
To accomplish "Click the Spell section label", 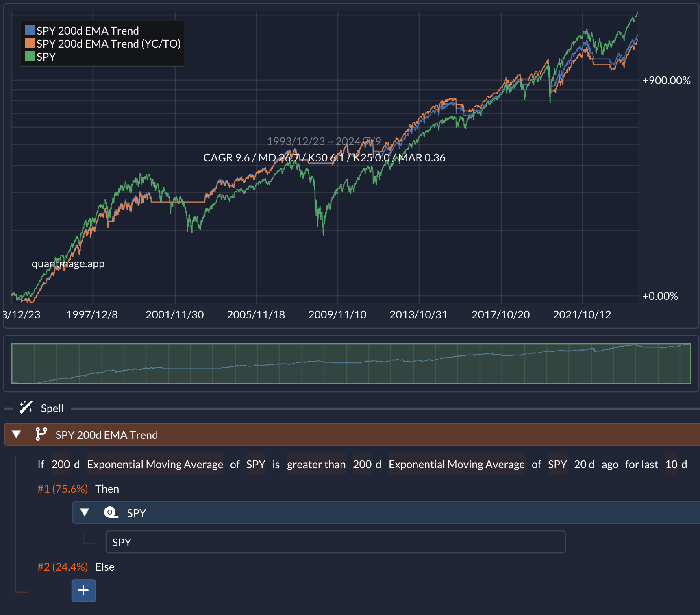I will 52,408.
